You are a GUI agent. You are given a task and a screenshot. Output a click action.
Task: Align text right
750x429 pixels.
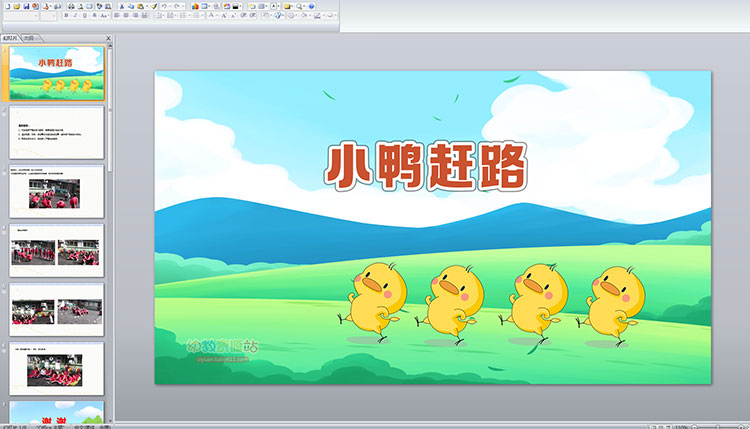click(135, 16)
